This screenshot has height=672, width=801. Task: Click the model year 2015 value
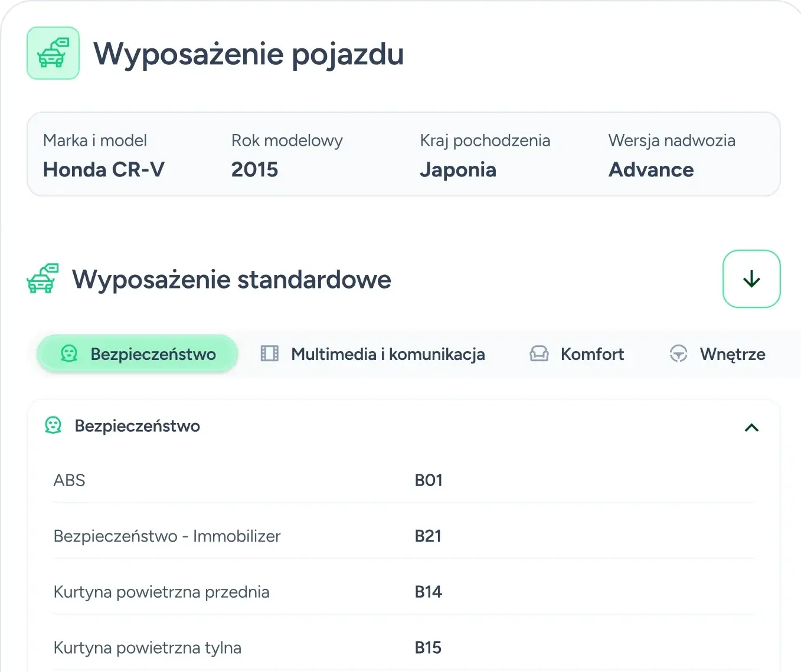(x=254, y=170)
